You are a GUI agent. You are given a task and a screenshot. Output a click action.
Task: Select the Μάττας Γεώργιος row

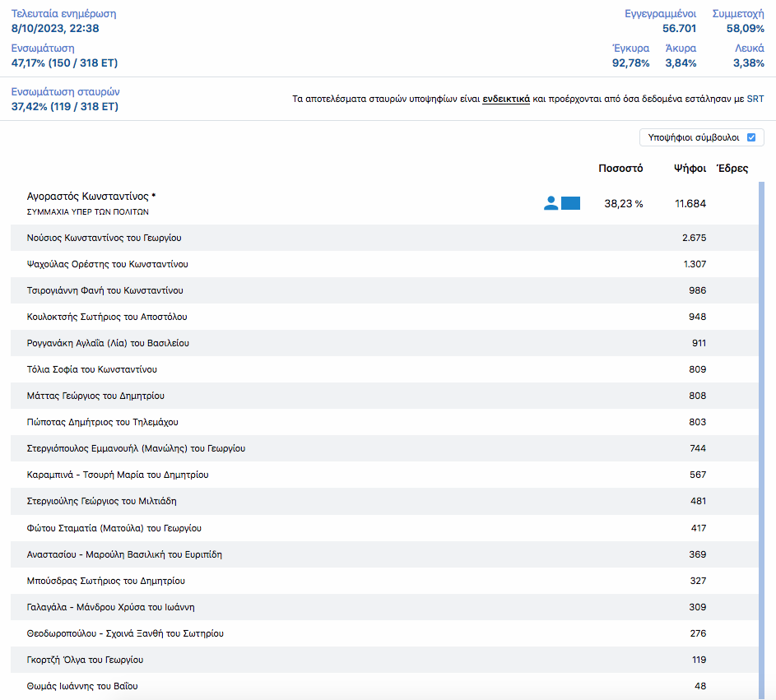(x=96, y=396)
